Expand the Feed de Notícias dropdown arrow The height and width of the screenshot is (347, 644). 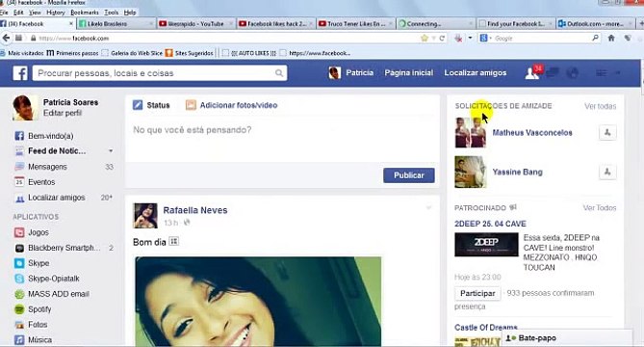(x=111, y=151)
